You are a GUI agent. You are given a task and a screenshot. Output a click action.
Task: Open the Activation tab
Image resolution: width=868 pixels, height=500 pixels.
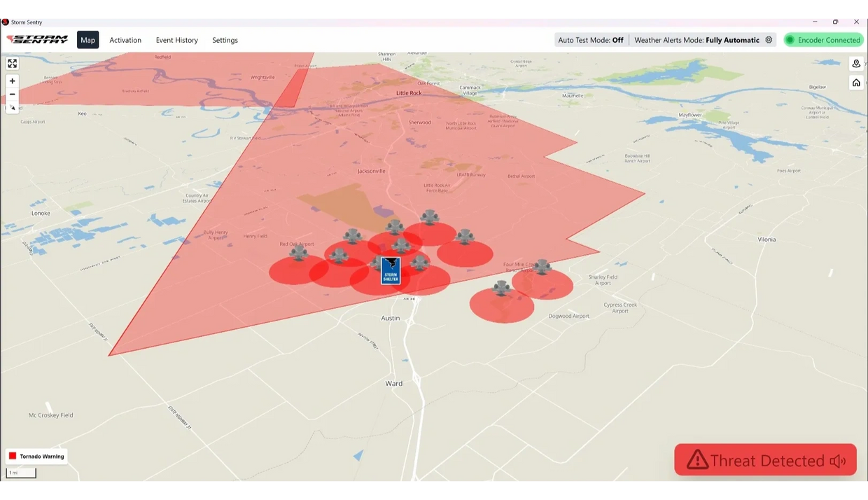[125, 40]
